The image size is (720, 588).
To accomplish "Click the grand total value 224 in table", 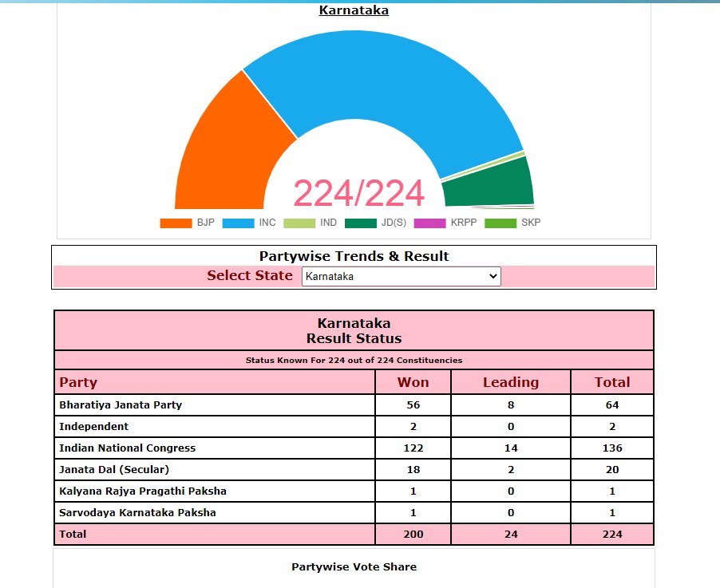I will point(612,535).
